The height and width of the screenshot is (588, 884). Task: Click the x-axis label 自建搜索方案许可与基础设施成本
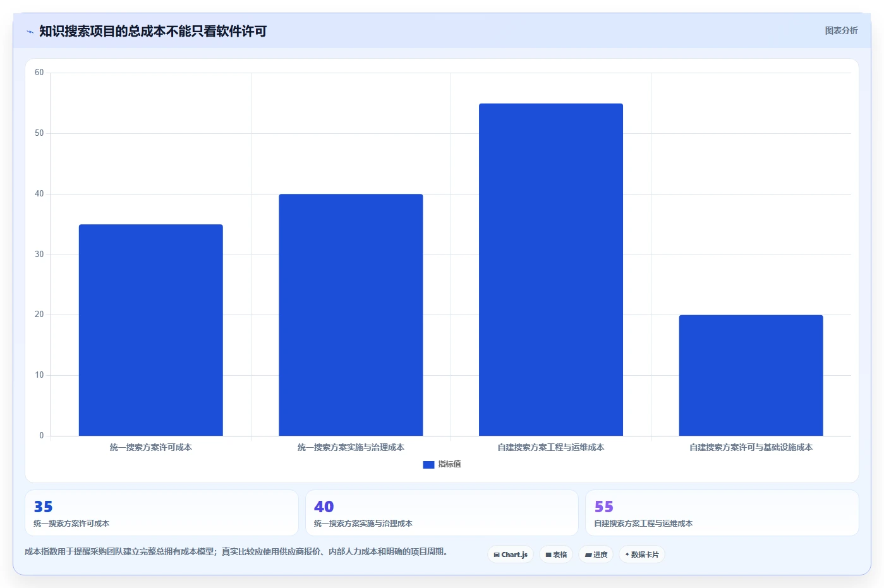pyautogui.click(x=751, y=447)
